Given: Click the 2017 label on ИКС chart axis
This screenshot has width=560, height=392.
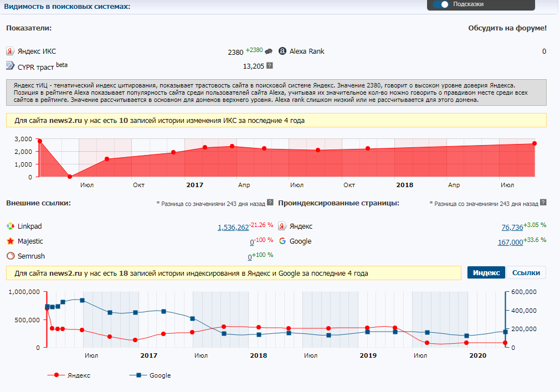Looking at the screenshot, I should (x=194, y=185).
